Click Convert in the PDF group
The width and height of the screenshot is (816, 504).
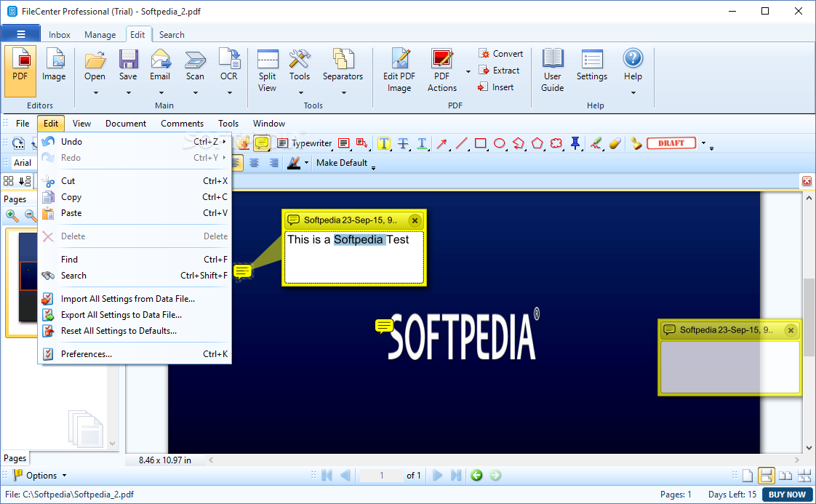[500, 54]
